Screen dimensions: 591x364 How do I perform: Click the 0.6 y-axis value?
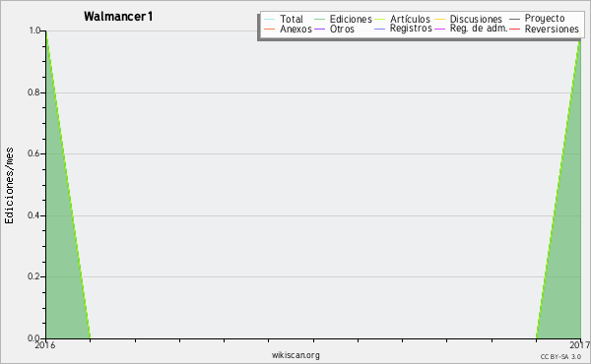click(x=34, y=153)
